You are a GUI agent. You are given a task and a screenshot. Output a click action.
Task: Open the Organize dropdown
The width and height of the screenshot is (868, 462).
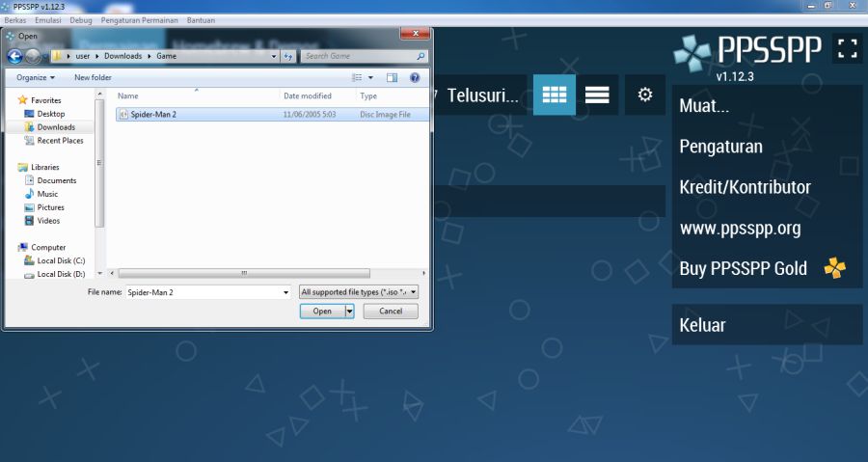(36, 77)
